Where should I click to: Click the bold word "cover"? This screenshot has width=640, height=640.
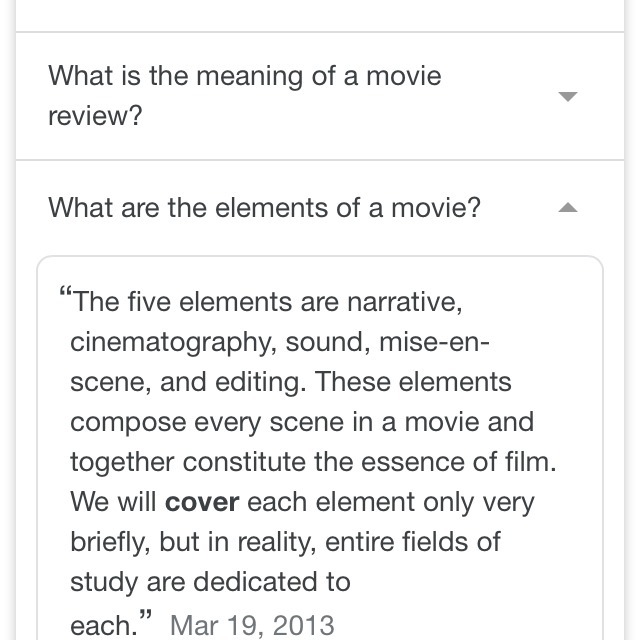[201, 502]
